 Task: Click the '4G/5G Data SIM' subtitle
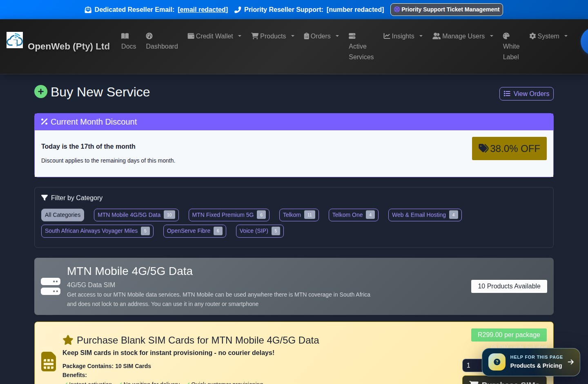coord(91,285)
